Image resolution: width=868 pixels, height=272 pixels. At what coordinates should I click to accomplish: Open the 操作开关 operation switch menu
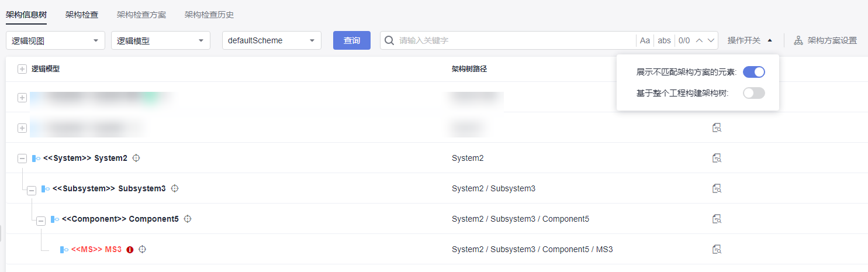(750, 41)
